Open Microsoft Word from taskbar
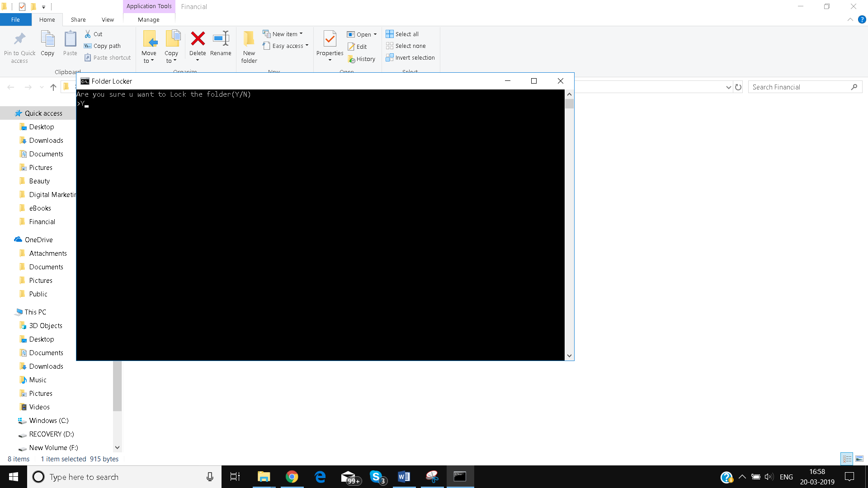This screenshot has height=488, width=868. [404, 477]
